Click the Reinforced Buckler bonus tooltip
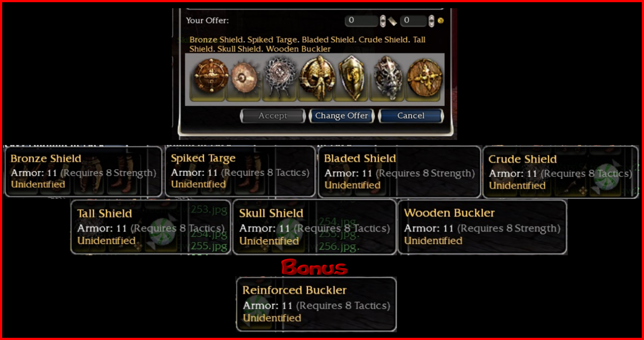Screen dimensions: 644x340 pos(316,304)
